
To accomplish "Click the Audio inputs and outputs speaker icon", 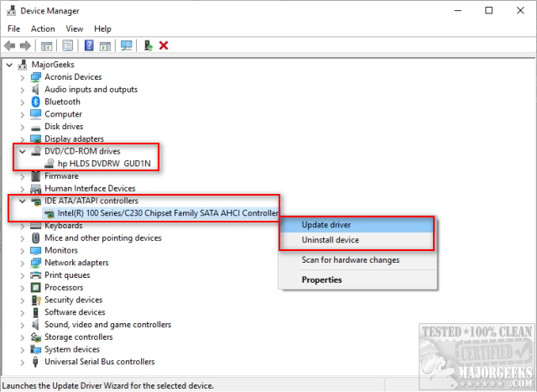I will coord(35,90).
